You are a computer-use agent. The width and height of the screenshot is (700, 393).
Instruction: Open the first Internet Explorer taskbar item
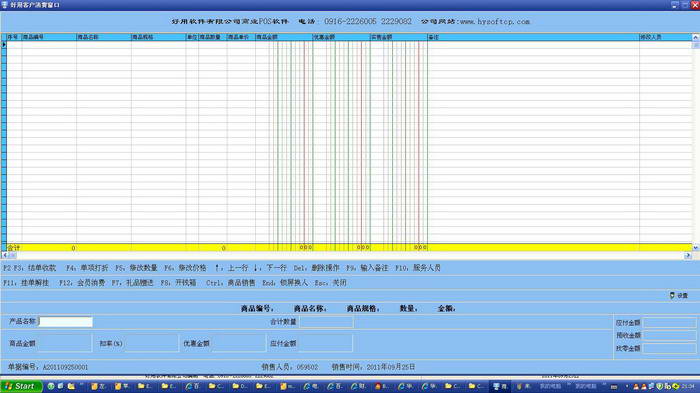pyautogui.click(x=192, y=386)
